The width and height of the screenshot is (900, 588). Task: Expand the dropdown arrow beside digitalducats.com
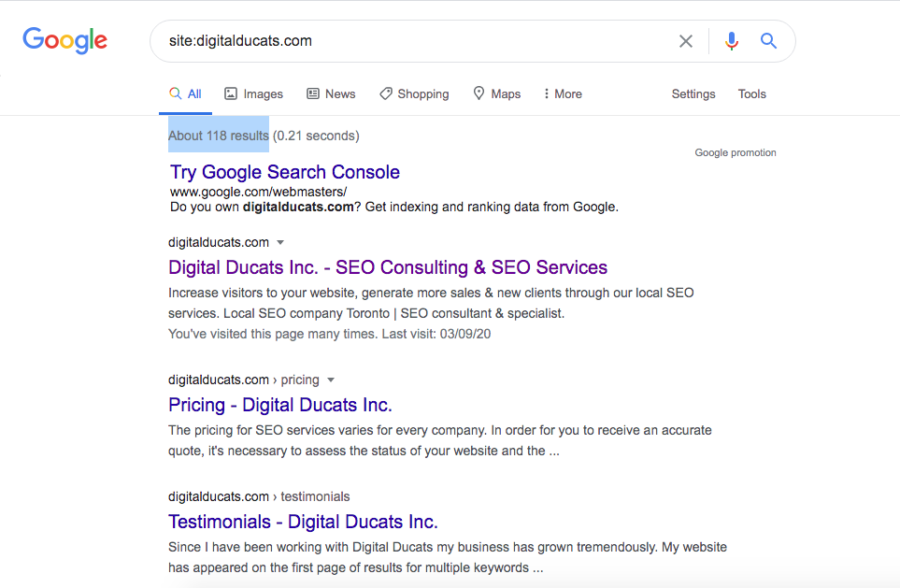tap(280, 242)
